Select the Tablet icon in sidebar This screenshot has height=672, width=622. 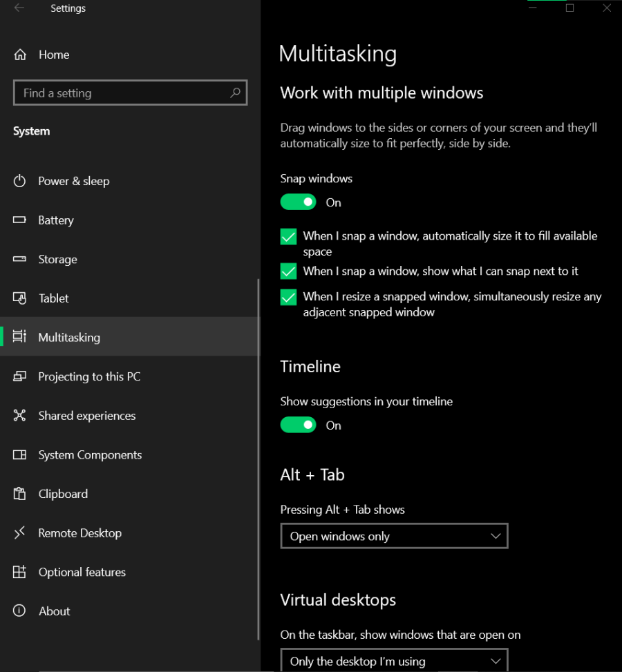(x=20, y=298)
